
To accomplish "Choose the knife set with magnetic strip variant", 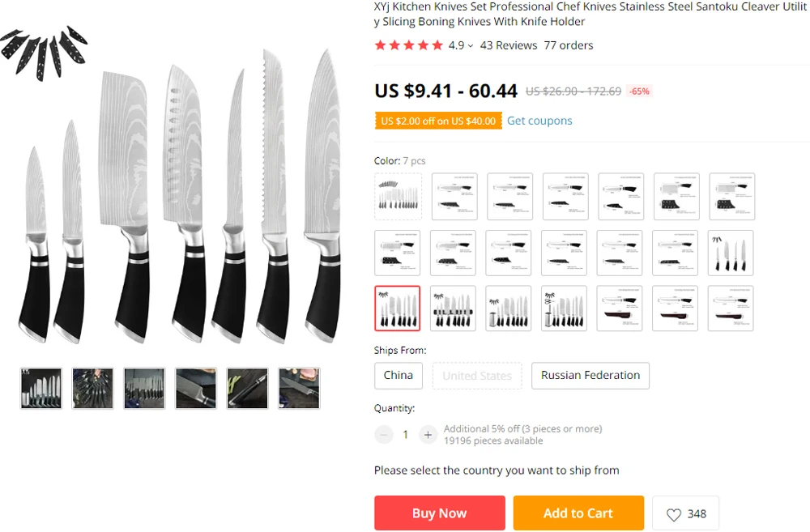I will (x=453, y=309).
